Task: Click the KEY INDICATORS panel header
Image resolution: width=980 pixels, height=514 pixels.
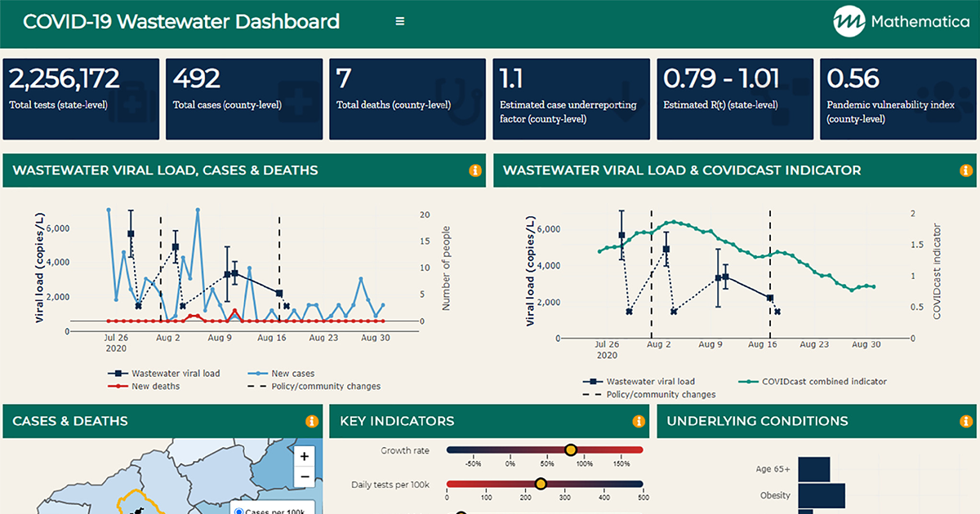Action: (490, 422)
